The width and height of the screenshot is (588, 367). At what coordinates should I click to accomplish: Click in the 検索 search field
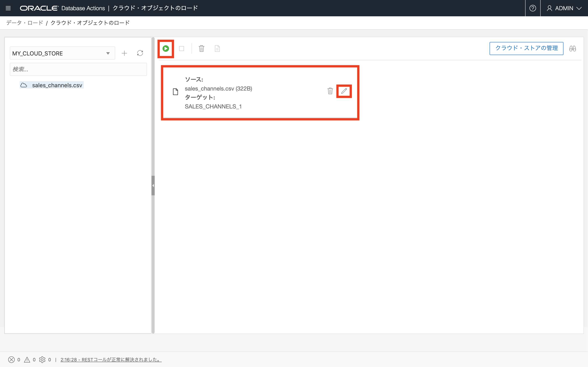point(78,69)
